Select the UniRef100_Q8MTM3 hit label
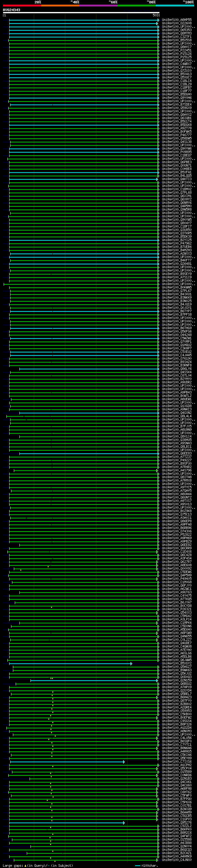 (x=177, y=33)
